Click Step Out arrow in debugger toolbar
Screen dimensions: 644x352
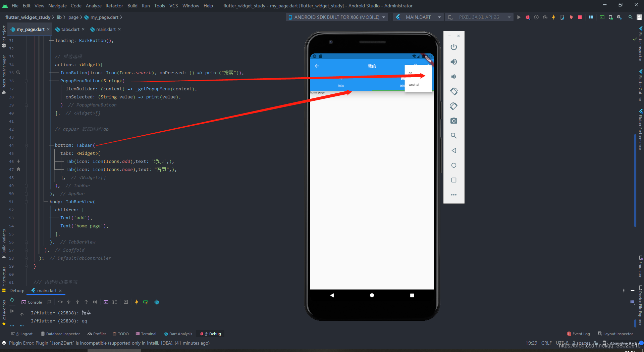click(86, 302)
